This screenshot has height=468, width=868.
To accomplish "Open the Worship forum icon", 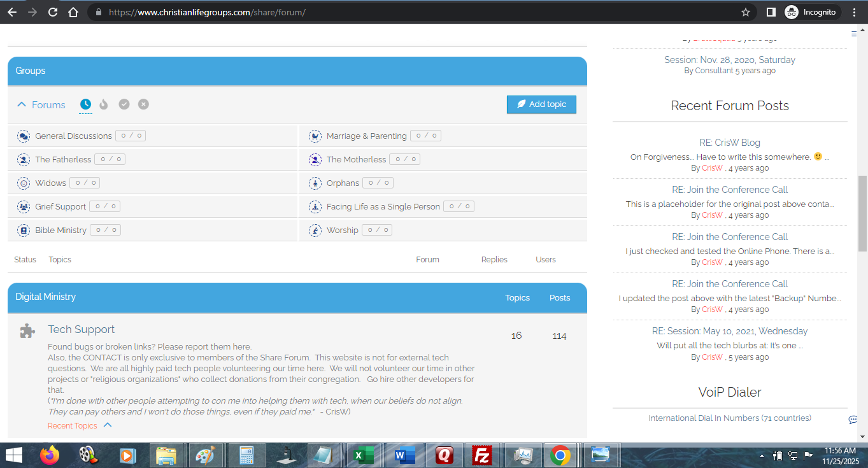I will coord(315,230).
